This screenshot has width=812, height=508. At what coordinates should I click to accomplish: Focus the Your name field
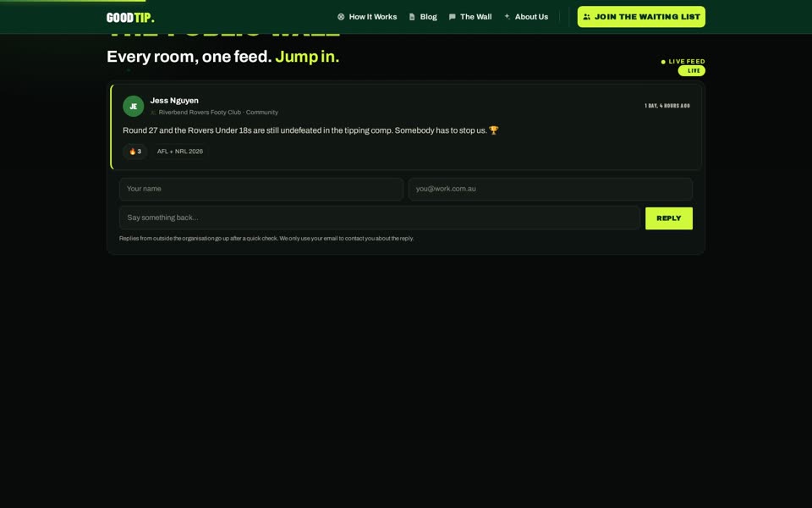[x=261, y=189]
